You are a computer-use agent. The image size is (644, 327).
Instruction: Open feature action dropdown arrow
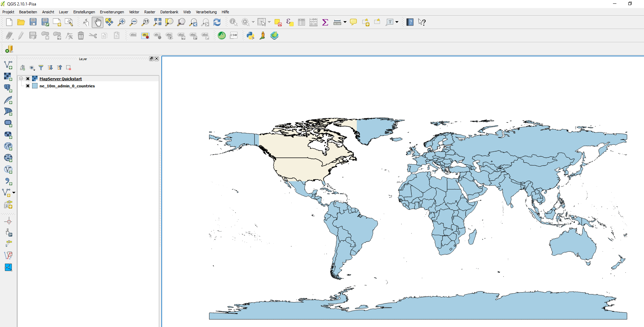pos(253,22)
